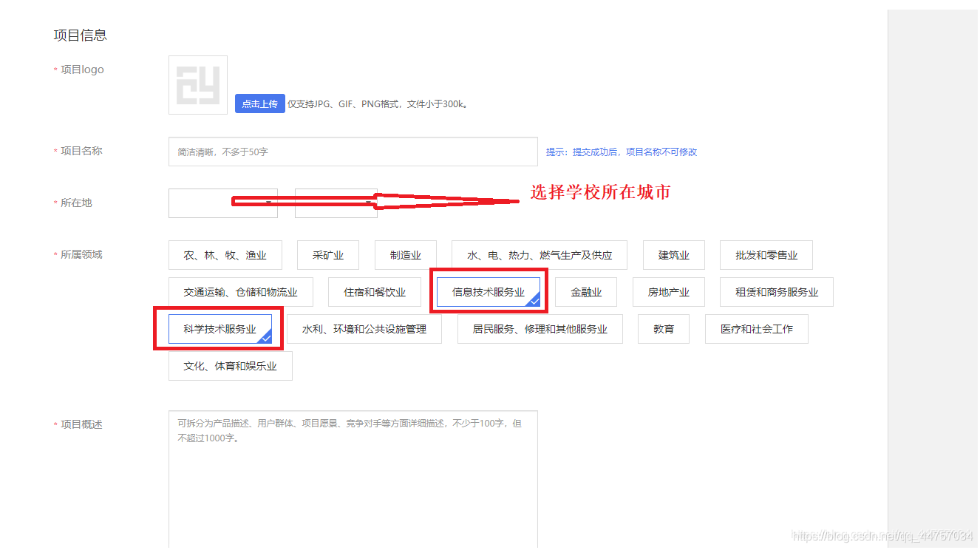Screen dimensions: 980x550
Task: Click the project logo placeholder image
Action: click(198, 85)
